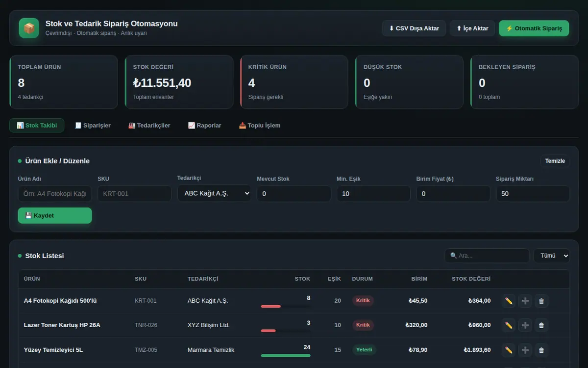Go to the Tedarikçiler tab

click(x=149, y=126)
